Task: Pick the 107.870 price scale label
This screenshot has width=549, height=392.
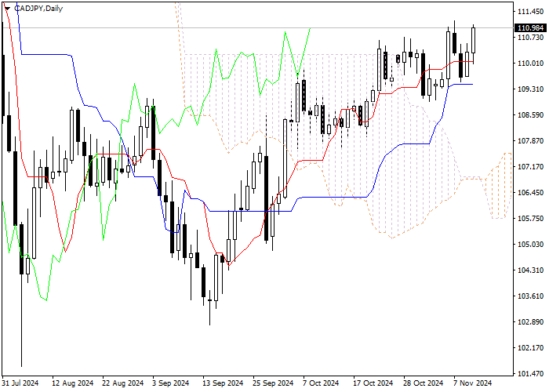Action: [530, 141]
